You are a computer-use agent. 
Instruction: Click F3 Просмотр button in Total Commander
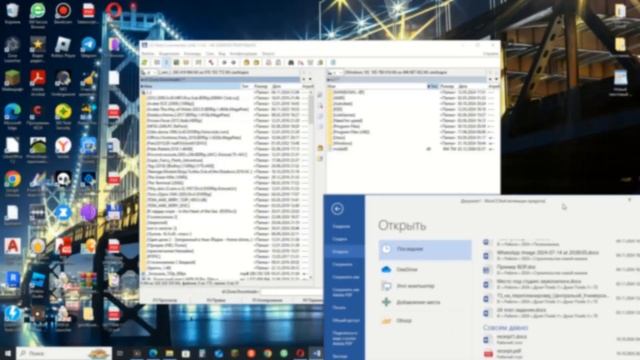pos(165,300)
